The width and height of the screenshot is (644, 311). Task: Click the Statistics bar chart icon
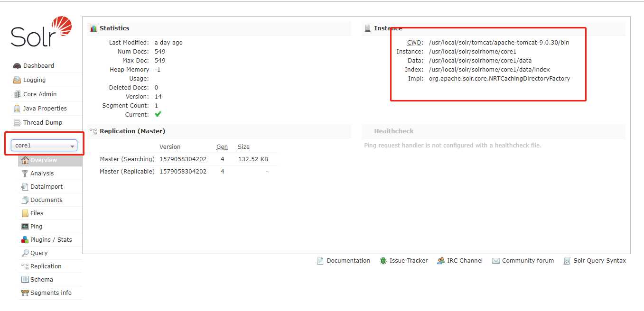tap(93, 28)
